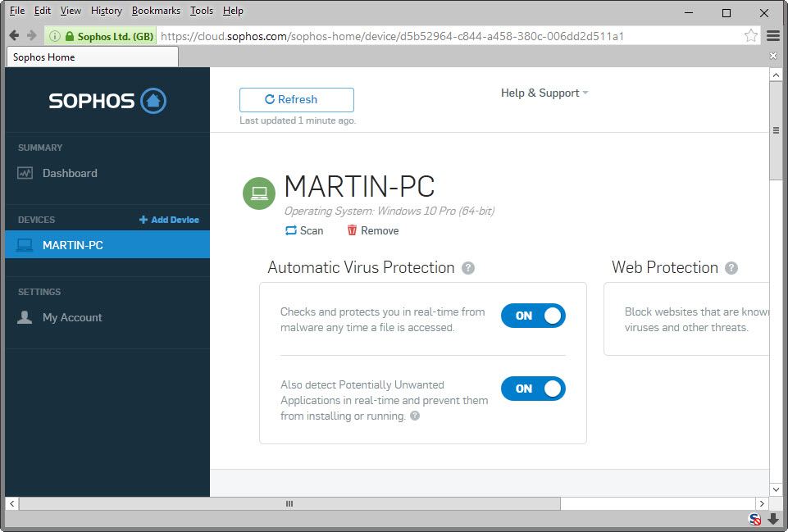Open site information icon in address bar
Viewport: 788px width, 532px height.
point(55,36)
